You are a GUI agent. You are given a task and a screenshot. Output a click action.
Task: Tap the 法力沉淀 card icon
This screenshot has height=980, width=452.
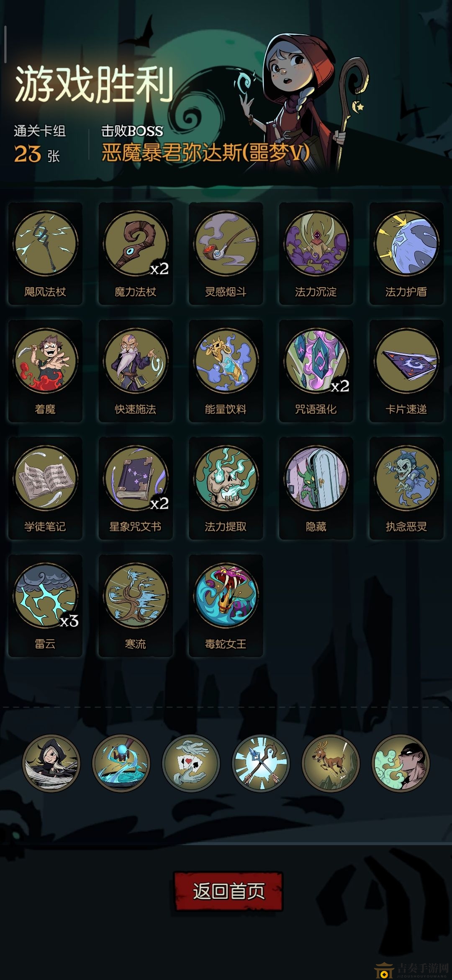316,253
